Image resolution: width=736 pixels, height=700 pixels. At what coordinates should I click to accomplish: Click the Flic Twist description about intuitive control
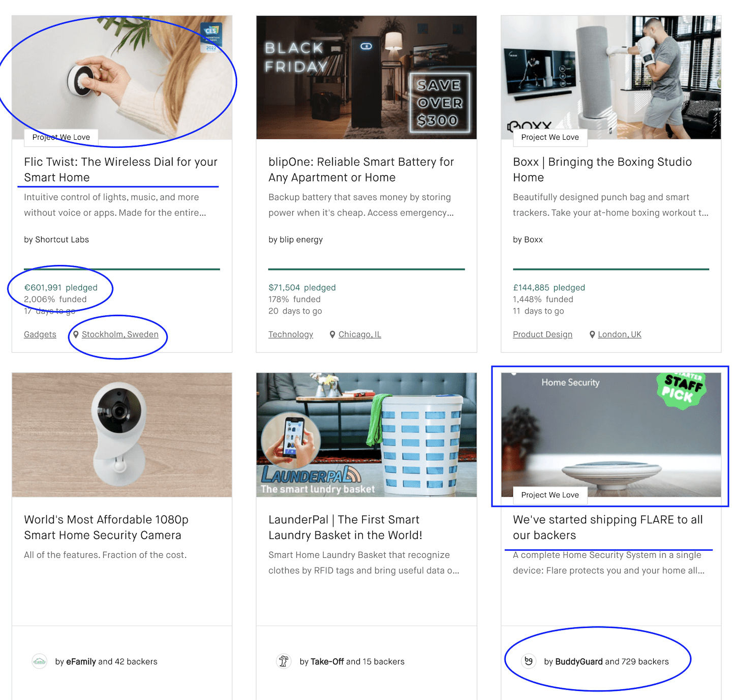pyautogui.click(x=115, y=205)
